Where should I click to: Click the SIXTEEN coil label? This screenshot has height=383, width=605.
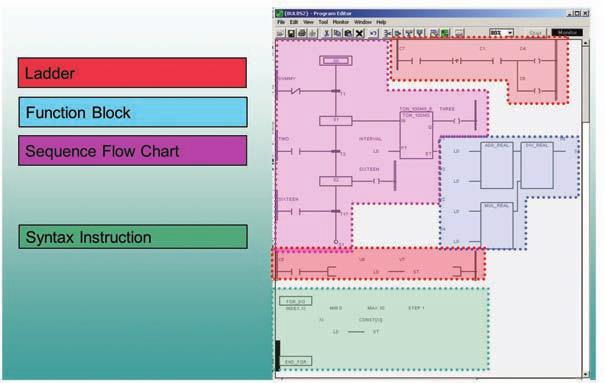(x=369, y=169)
